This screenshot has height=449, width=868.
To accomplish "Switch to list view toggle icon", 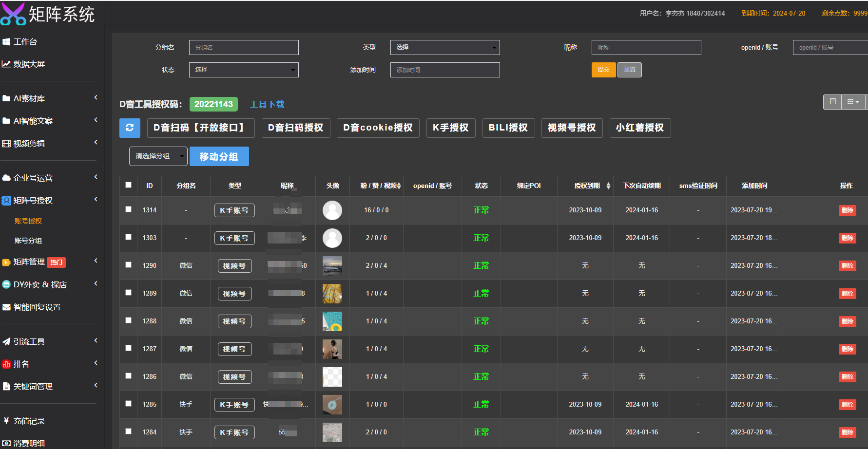I will coord(832,102).
